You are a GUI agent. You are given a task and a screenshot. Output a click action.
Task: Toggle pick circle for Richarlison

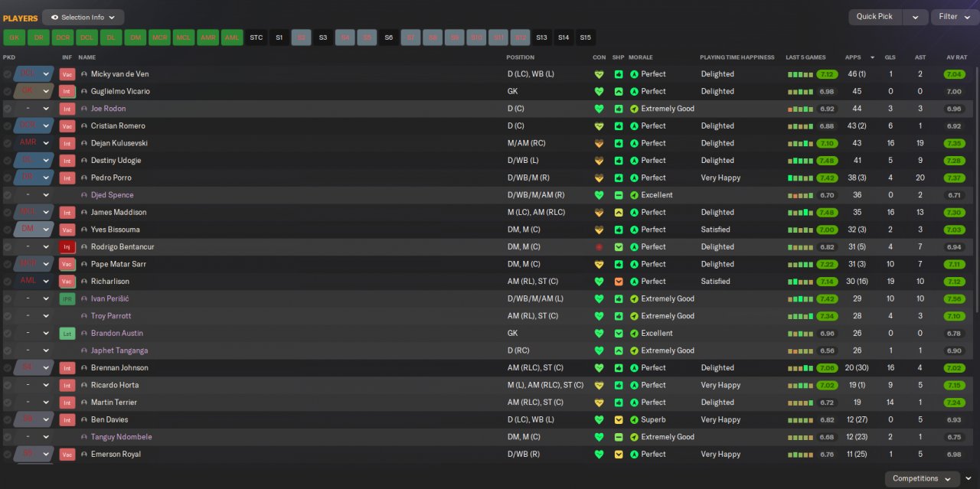(8, 282)
